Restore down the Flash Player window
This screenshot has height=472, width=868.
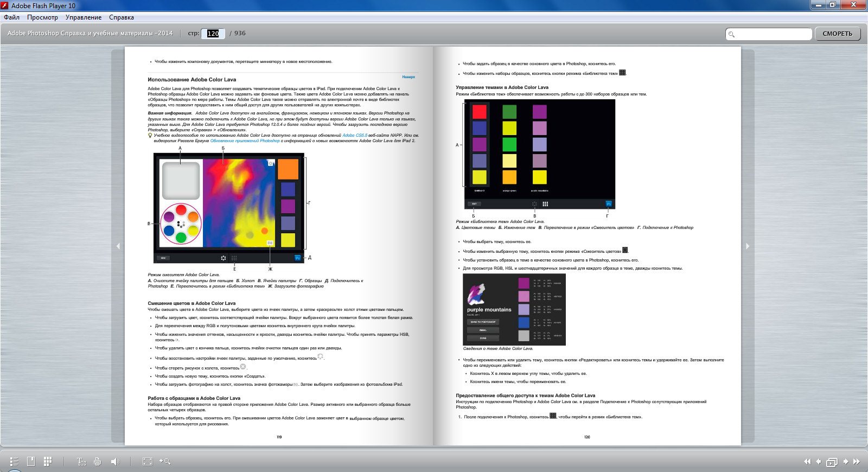833,5
